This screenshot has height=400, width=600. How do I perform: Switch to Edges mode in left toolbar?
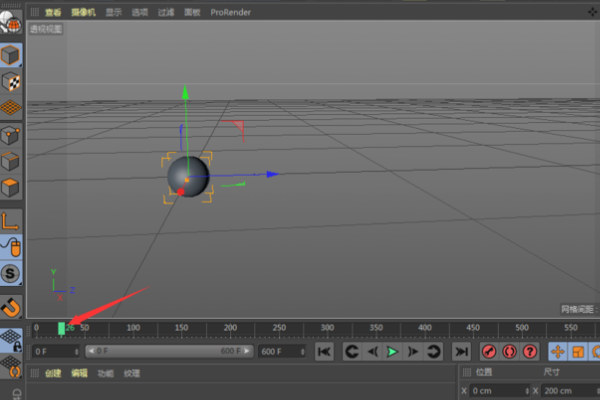pyautogui.click(x=11, y=162)
